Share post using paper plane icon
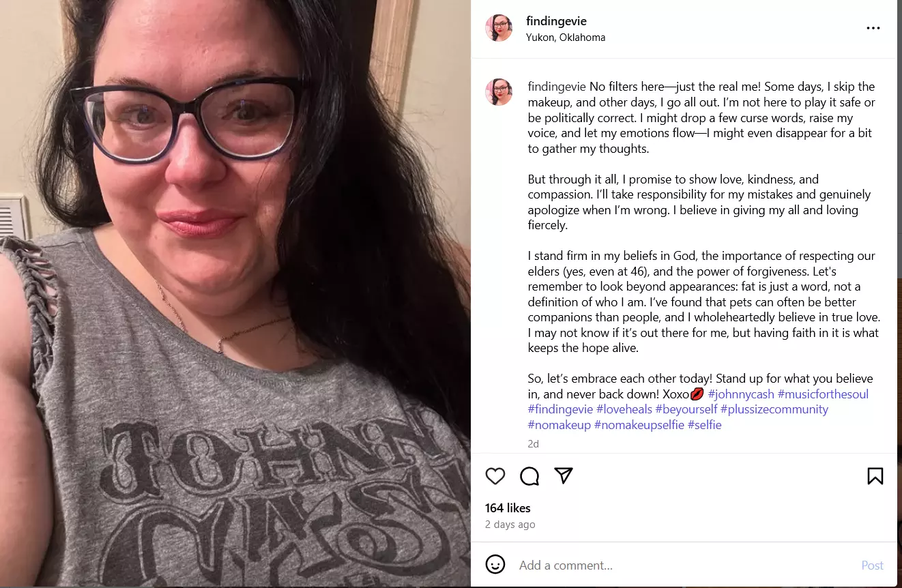Screen dimensions: 902x588 564,475
